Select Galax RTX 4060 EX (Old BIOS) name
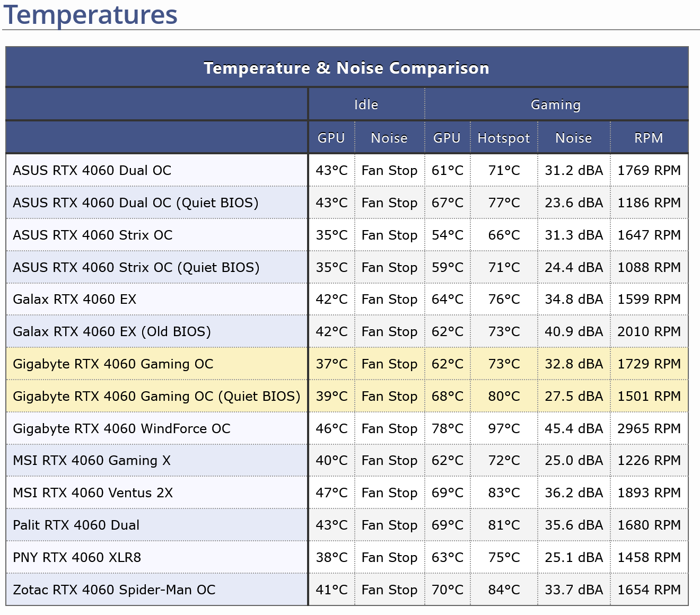Screen dimensions: 700x615 coord(112,331)
